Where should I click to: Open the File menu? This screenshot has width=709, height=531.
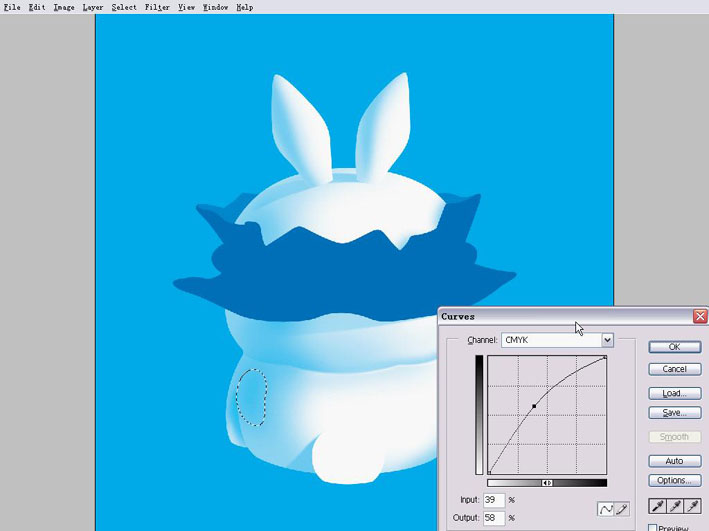(x=12, y=7)
